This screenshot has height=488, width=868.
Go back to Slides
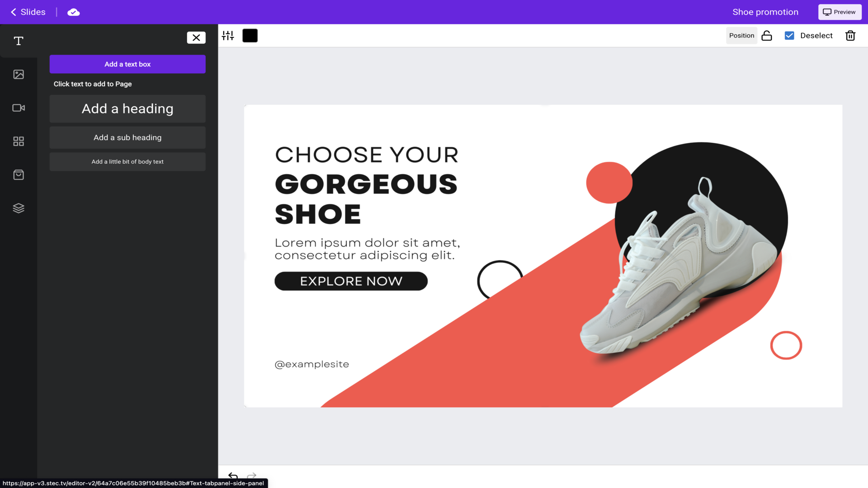[28, 12]
